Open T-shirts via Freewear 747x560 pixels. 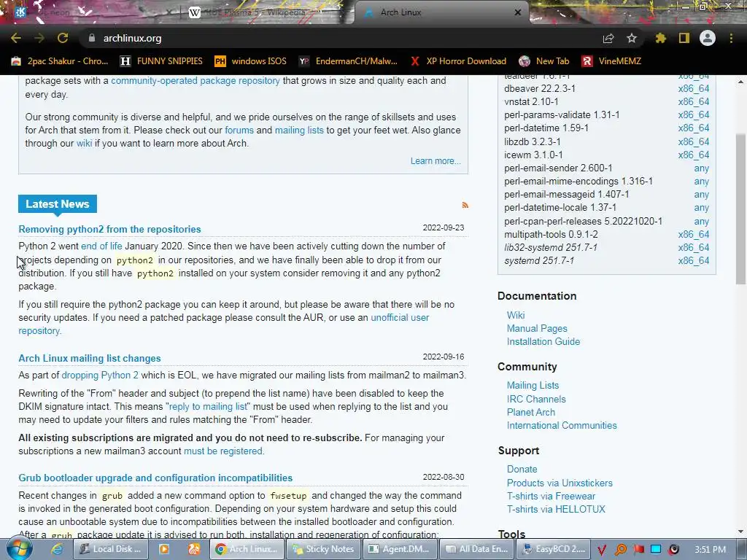(551, 496)
